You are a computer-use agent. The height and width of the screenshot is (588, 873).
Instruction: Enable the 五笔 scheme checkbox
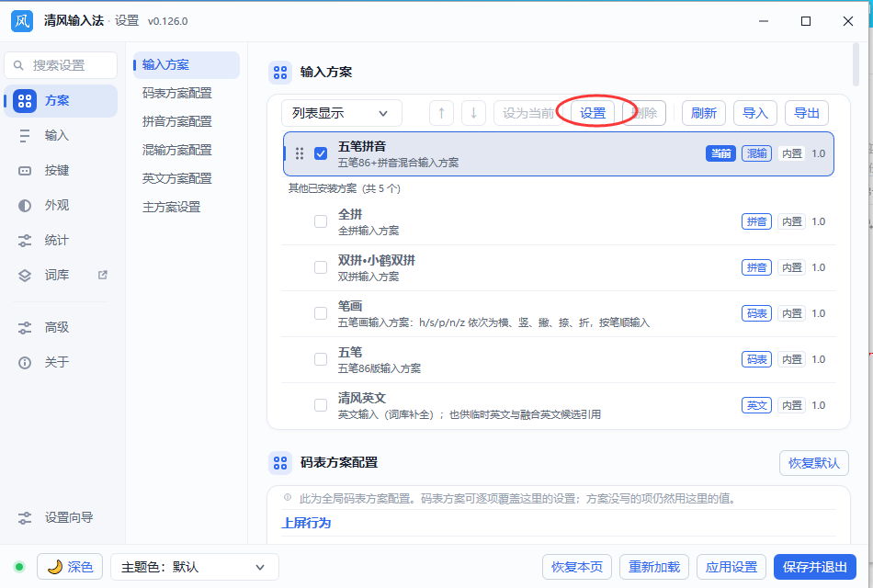(x=321, y=359)
